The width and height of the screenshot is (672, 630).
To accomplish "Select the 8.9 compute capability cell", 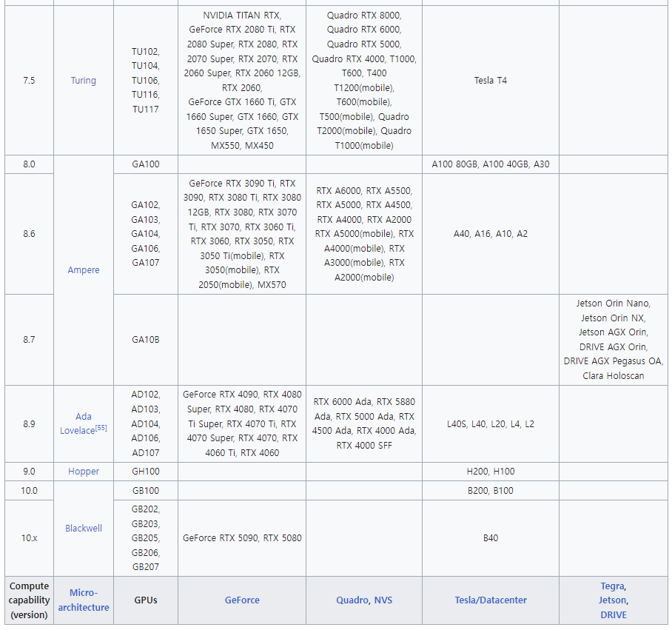I will pyautogui.click(x=29, y=424).
